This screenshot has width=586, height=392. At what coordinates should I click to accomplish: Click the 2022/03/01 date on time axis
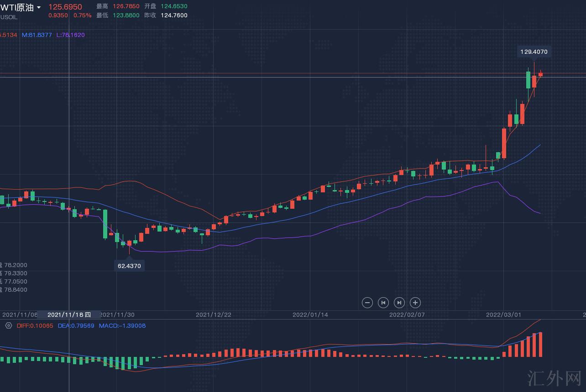tap(503, 315)
